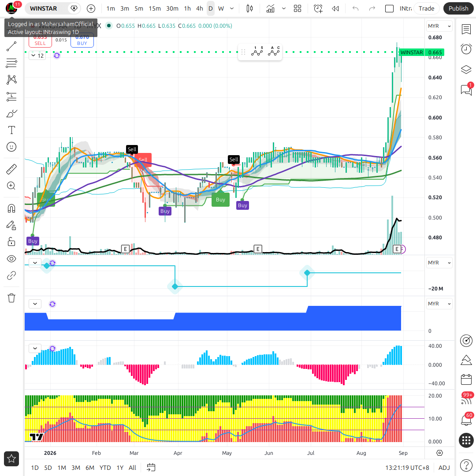
Task: Open the alerts clock icon
Action: pos(466,49)
